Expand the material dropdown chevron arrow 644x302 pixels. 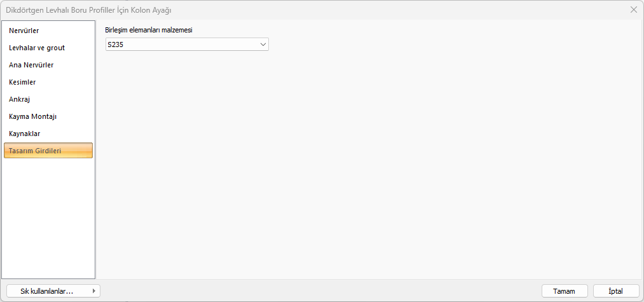pyautogui.click(x=263, y=45)
